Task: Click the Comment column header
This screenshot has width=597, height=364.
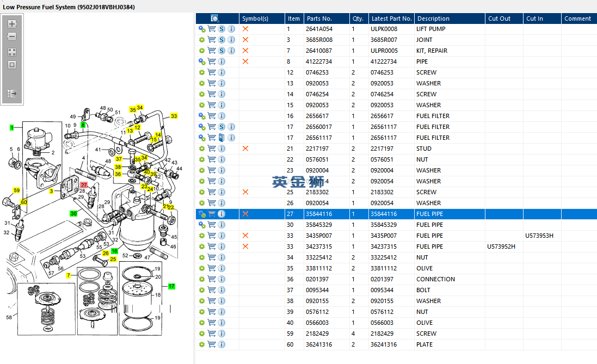Action: click(579, 18)
